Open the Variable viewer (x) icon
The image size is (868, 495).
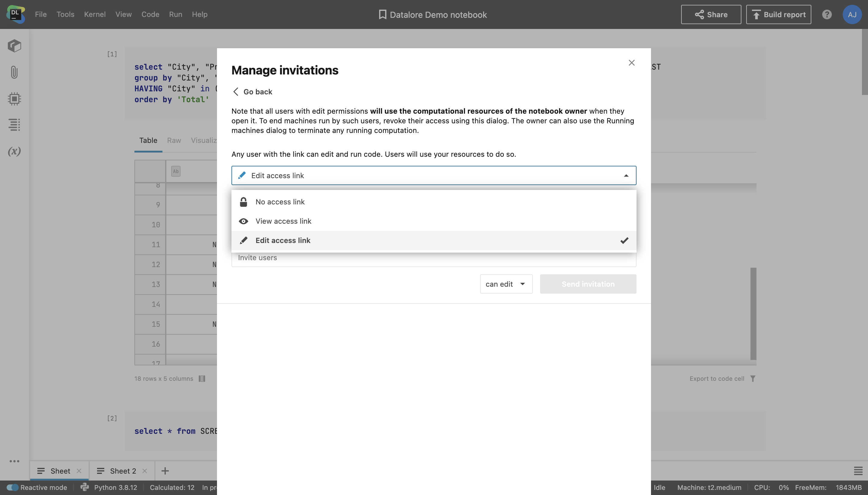tap(14, 151)
